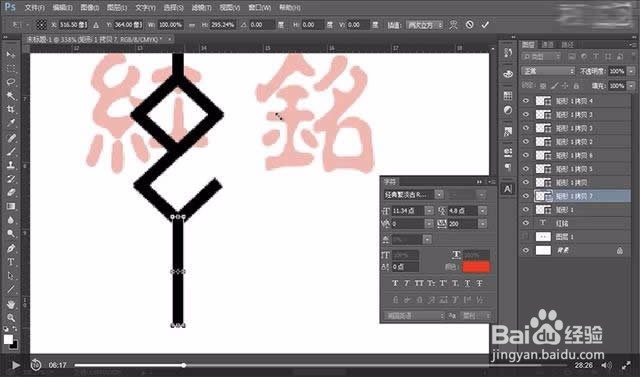The height and width of the screenshot is (377, 640).
Task: Cancel the transform in options bar
Action: pyautogui.click(x=469, y=25)
